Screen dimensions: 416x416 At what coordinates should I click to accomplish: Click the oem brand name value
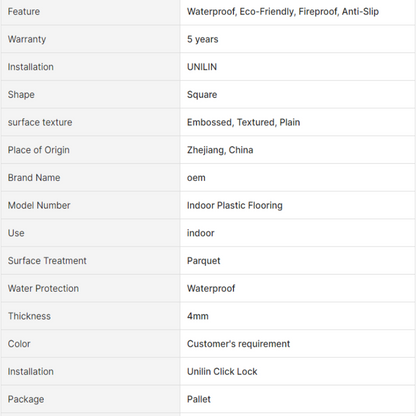(196, 178)
